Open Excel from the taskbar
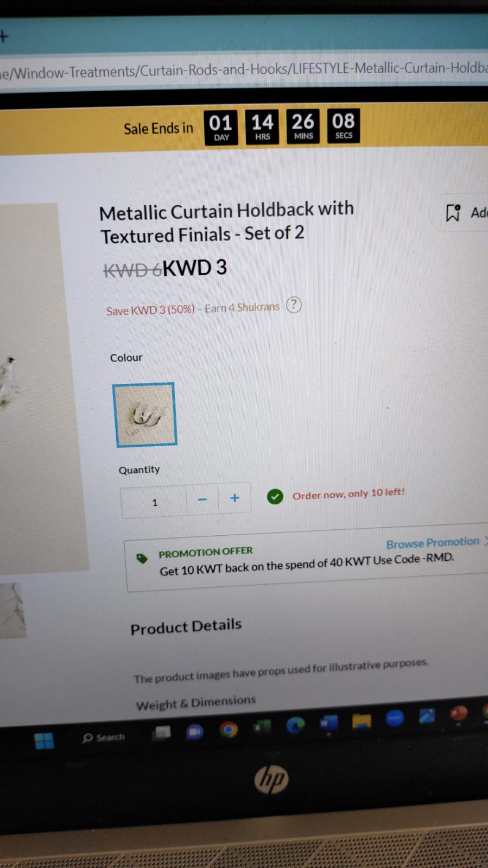This screenshot has height=868, width=488. click(262, 726)
